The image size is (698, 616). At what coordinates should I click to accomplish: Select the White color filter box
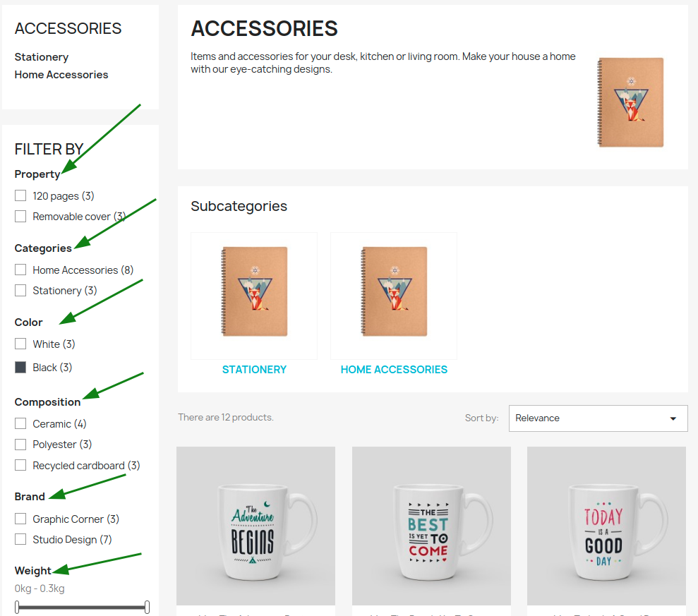20,344
